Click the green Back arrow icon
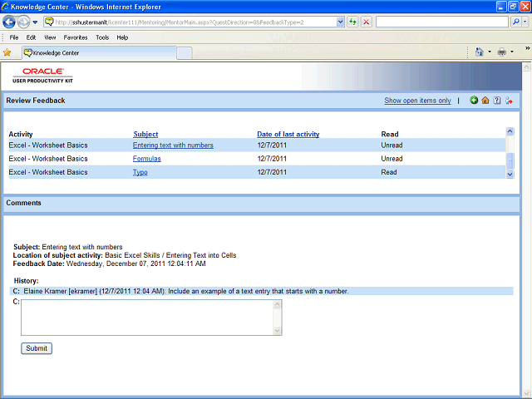Screen dimensions: 532x399 click(474, 100)
